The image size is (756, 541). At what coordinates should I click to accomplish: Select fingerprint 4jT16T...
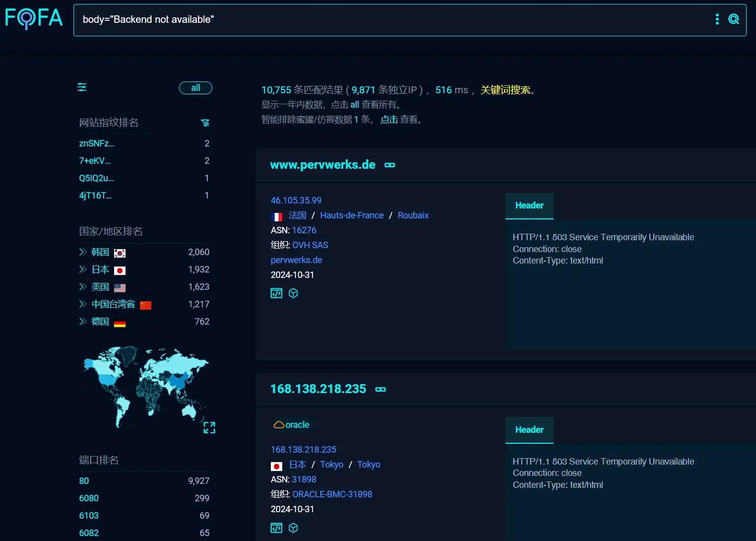pyautogui.click(x=95, y=196)
